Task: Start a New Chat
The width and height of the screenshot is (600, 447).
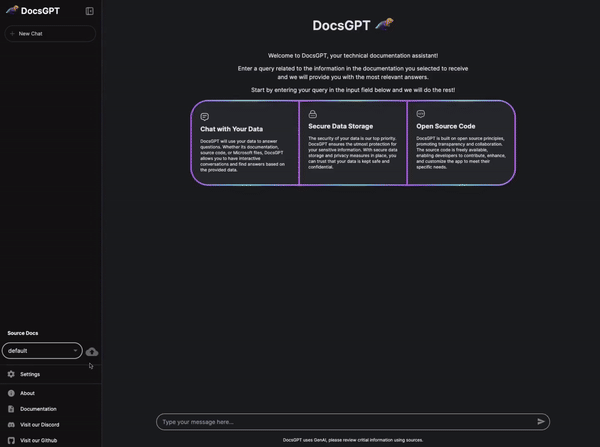Action: 50,34
